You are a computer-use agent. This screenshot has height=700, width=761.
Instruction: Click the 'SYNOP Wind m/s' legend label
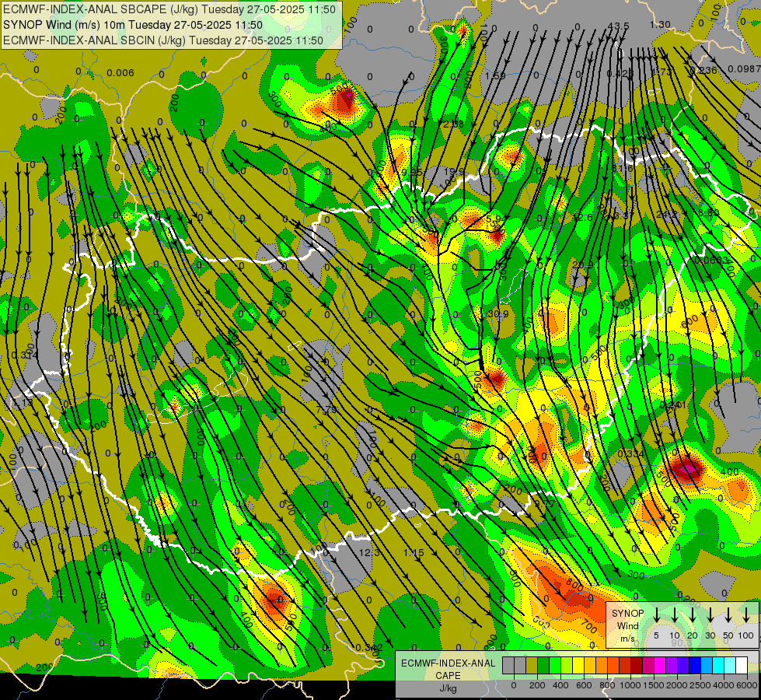coord(627,626)
